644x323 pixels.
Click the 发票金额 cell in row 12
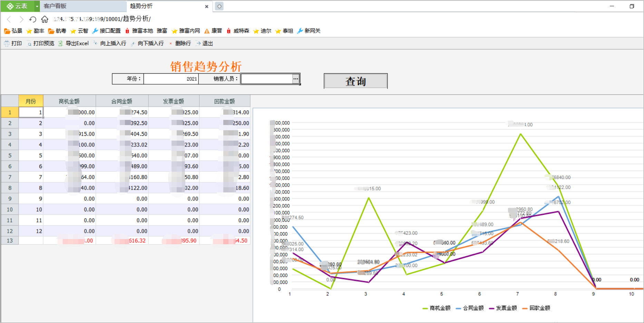pyautogui.click(x=174, y=231)
